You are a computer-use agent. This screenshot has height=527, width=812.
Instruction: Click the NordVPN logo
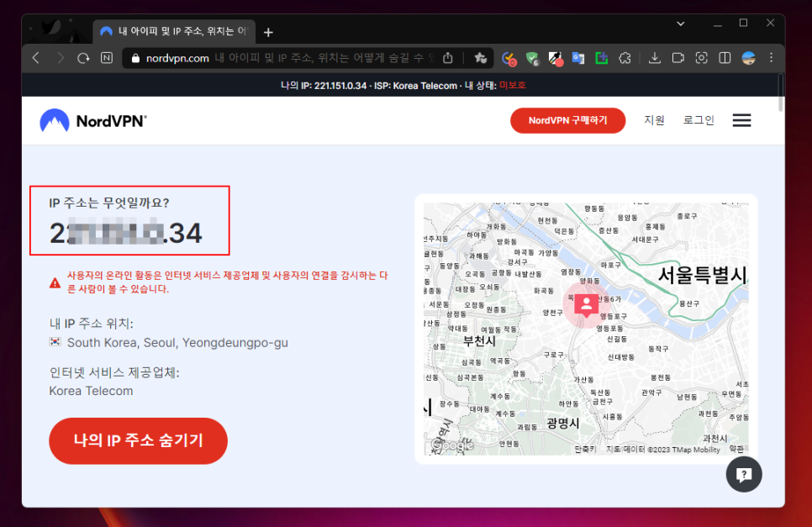click(93, 121)
